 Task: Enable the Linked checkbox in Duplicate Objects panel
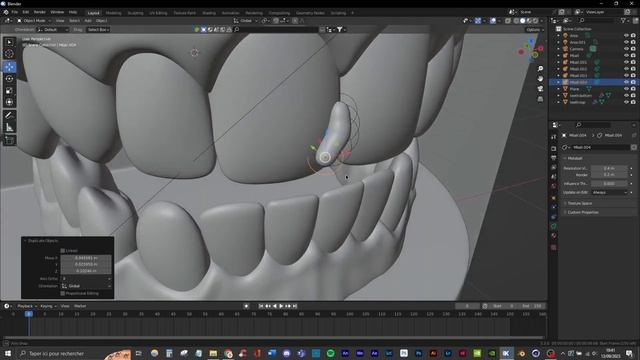pos(63,251)
